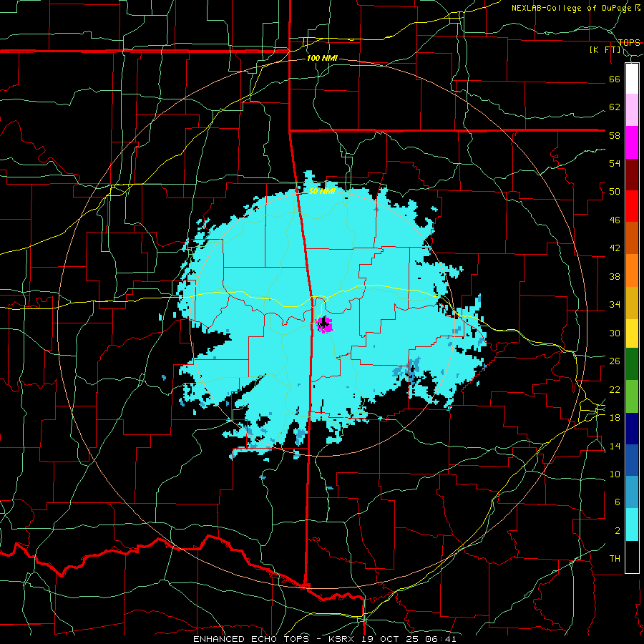
Task: Click the legend value 6
Action: 617,502
